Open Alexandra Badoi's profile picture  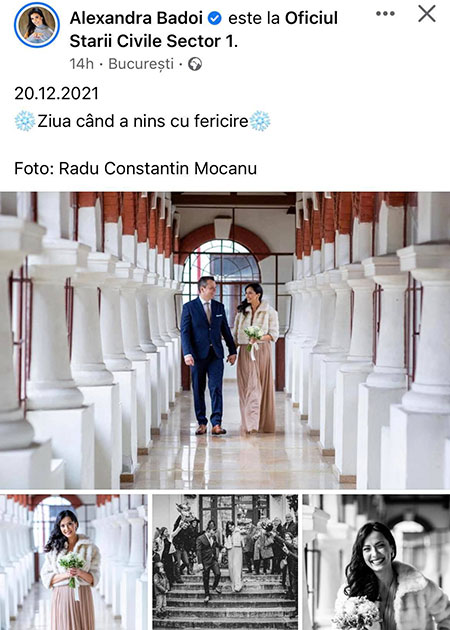pos(37,25)
